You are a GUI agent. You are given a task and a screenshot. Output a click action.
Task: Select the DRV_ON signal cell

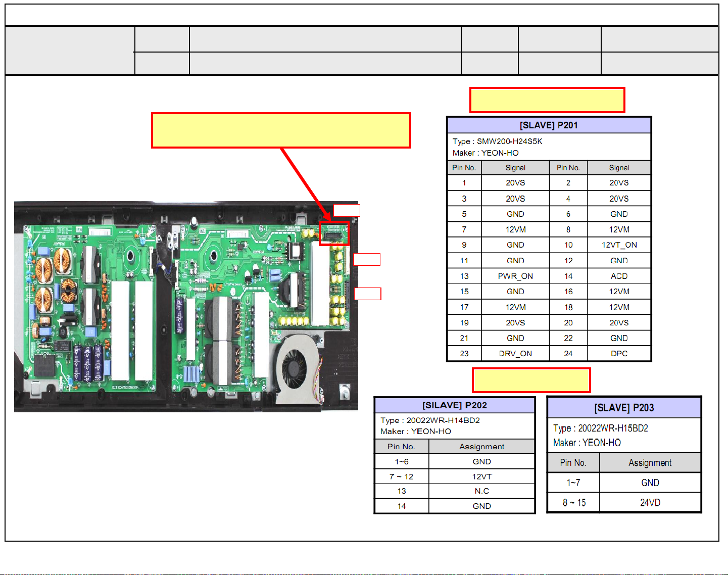point(515,354)
